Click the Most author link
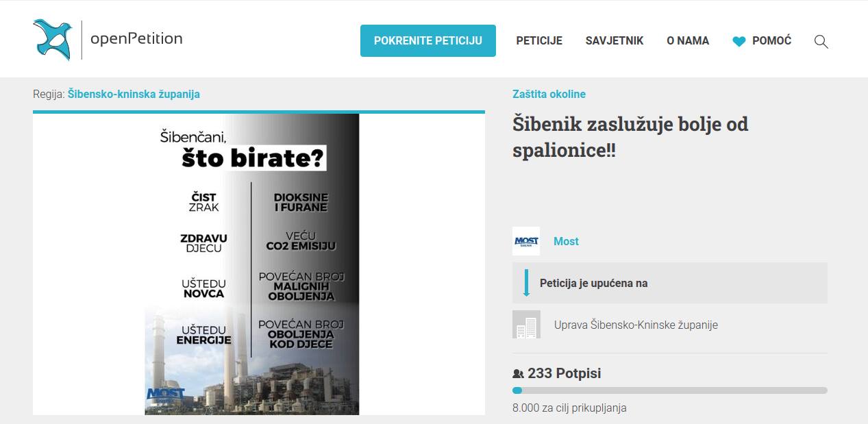868x424 pixels. (566, 241)
